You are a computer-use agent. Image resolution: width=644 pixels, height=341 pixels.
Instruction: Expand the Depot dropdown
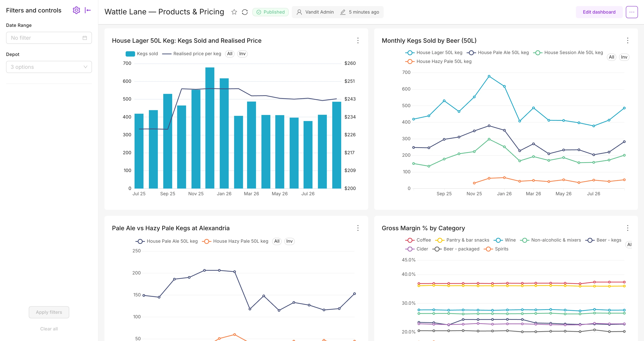click(x=49, y=67)
